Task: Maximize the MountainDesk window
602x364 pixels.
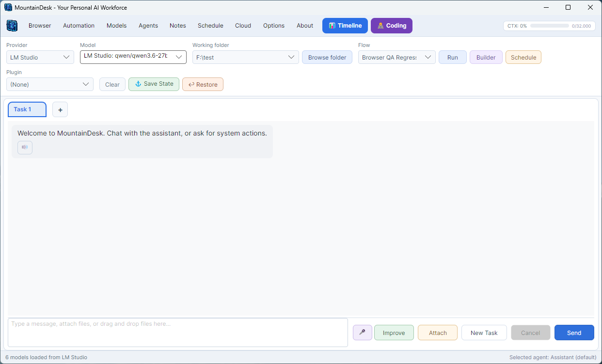Action: [x=568, y=7]
